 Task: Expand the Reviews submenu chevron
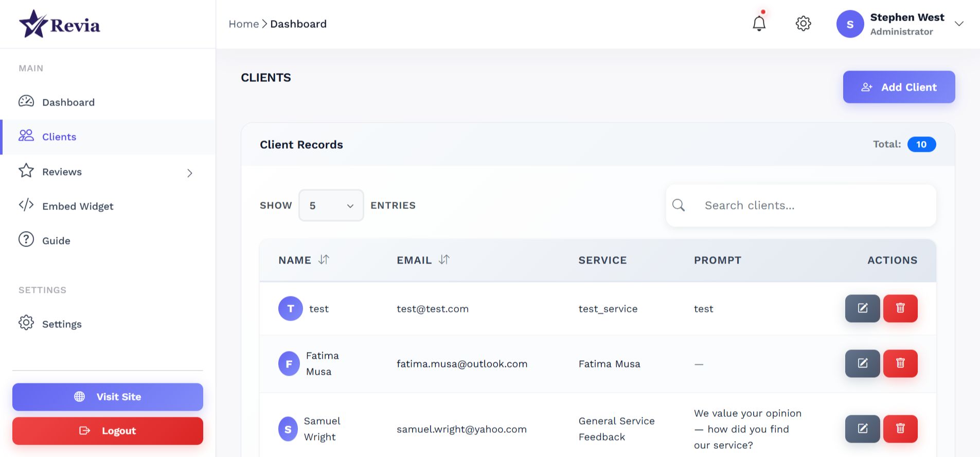pos(190,173)
